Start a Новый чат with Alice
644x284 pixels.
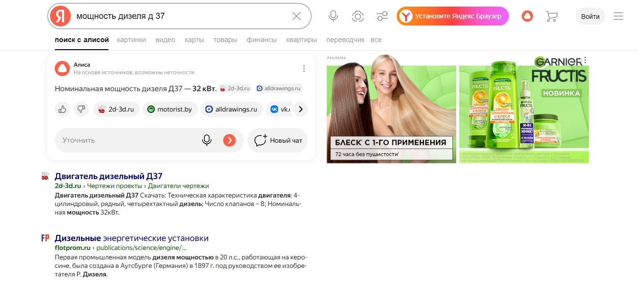(x=278, y=140)
